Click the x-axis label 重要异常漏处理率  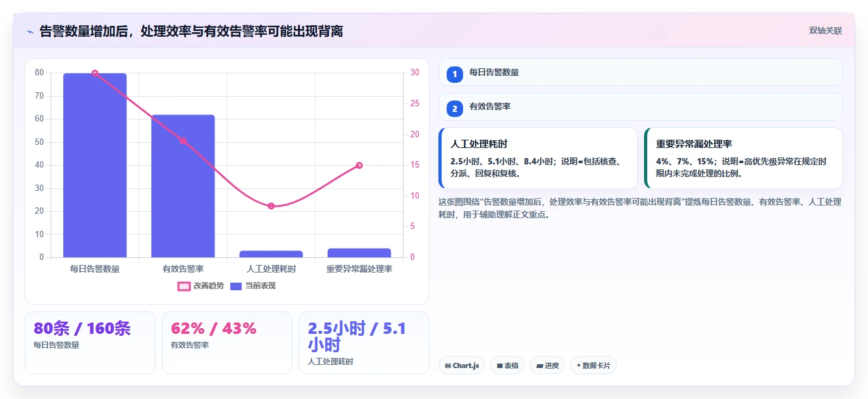click(359, 269)
